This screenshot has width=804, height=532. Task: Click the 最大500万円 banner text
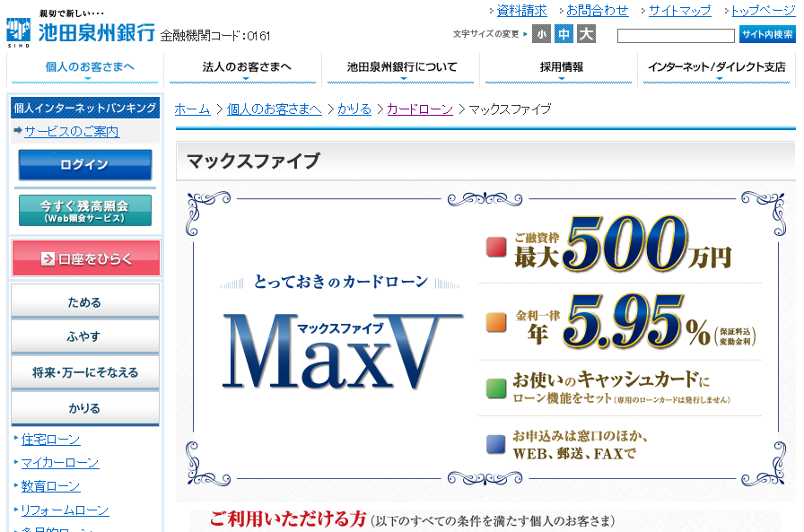pos(624,245)
